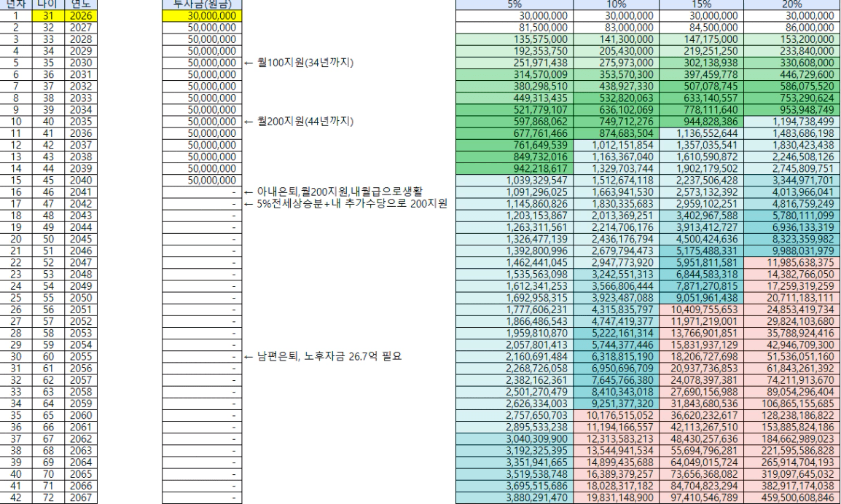The width and height of the screenshot is (841, 504).
Task: Select the note '월200지원(44년까지)'
Action: [305, 122]
